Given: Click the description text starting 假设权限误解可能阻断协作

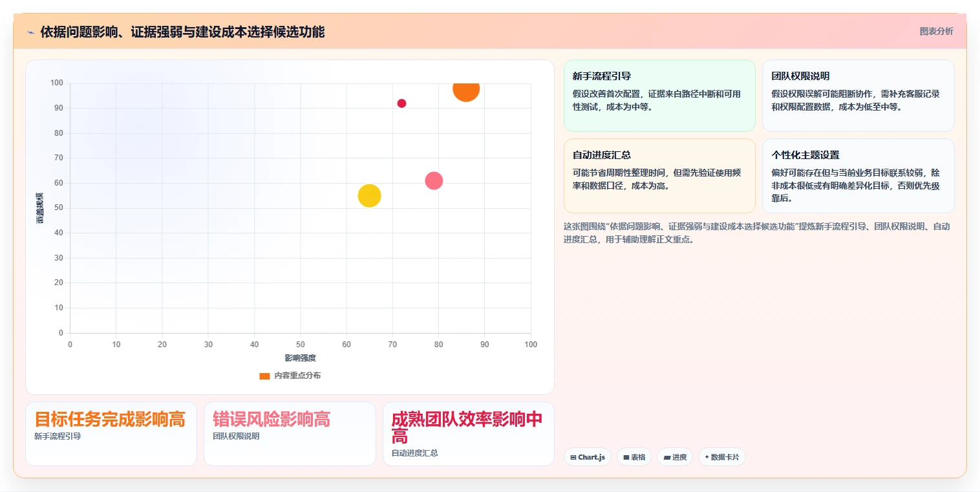Looking at the screenshot, I should click(855, 100).
